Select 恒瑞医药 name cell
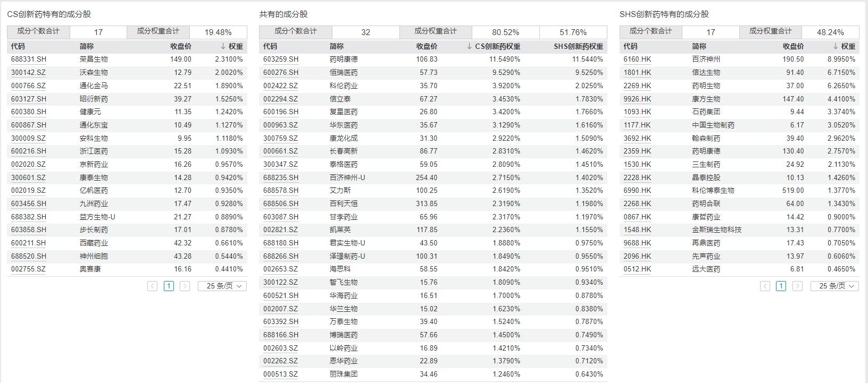The image size is (868, 383). click(x=344, y=72)
